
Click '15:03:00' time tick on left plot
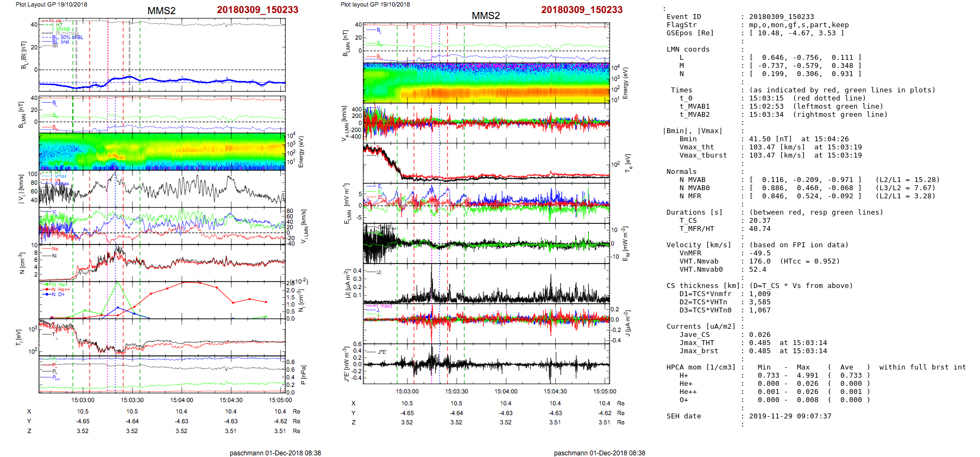[83, 400]
